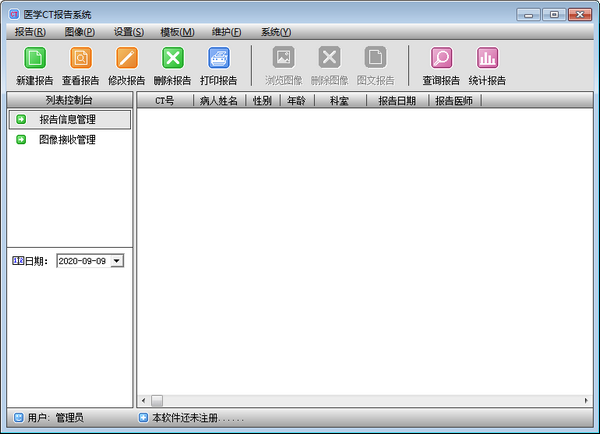Open the 图像(P) menu

tap(79, 32)
